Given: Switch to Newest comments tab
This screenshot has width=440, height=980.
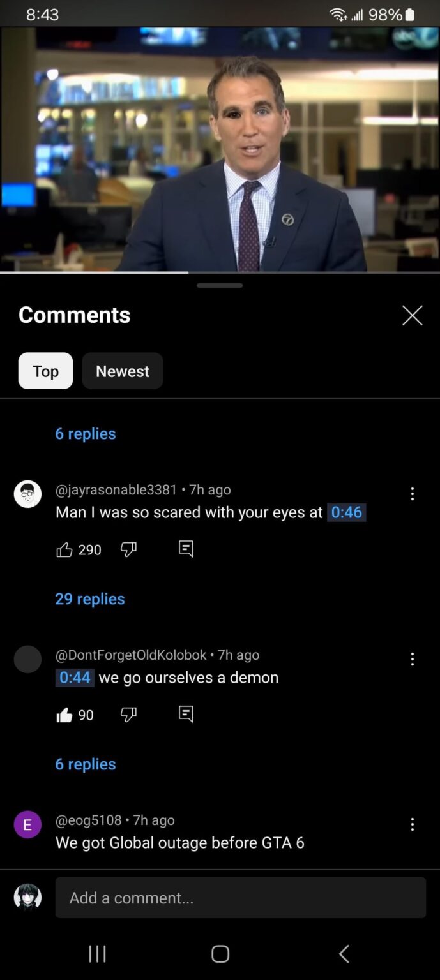Looking at the screenshot, I should pos(123,371).
